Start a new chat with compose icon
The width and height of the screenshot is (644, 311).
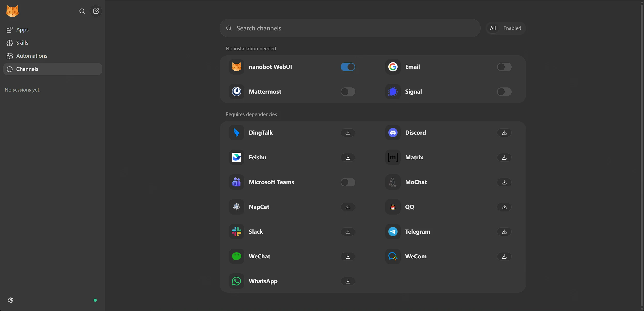96,11
